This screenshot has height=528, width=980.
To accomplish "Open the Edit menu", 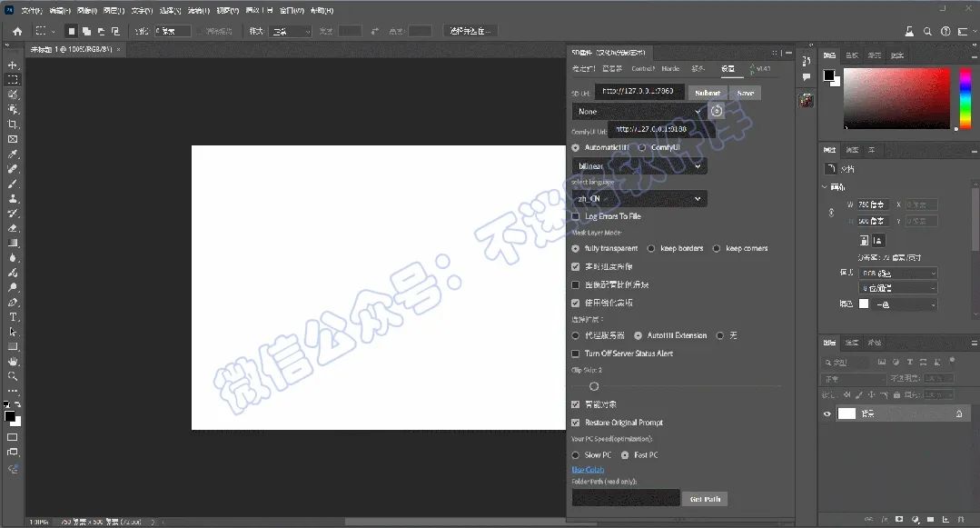I will tap(59, 11).
